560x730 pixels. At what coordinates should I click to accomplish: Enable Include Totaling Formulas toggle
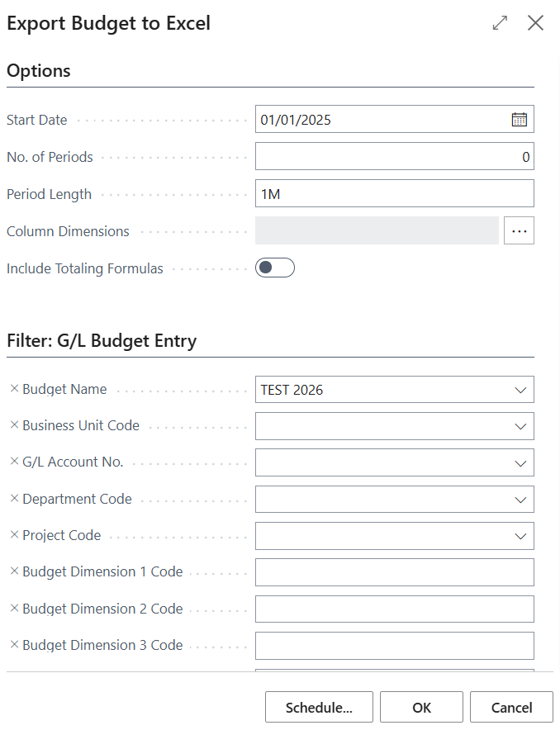[274, 268]
